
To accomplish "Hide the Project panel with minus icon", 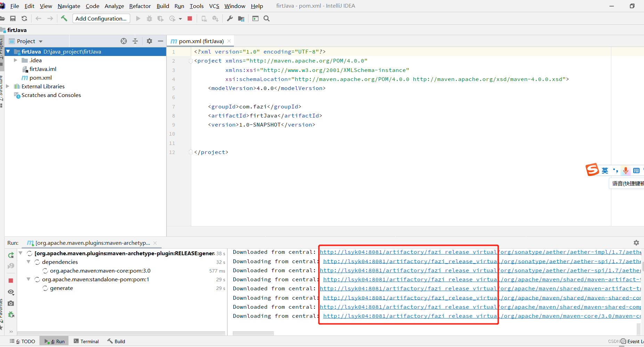I will coord(161,41).
